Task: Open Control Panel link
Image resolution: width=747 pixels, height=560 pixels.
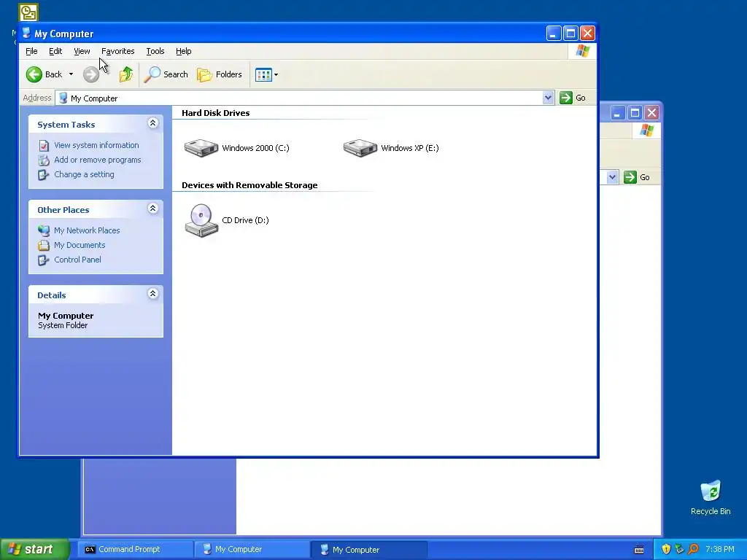Action: pyautogui.click(x=77, y=260)
